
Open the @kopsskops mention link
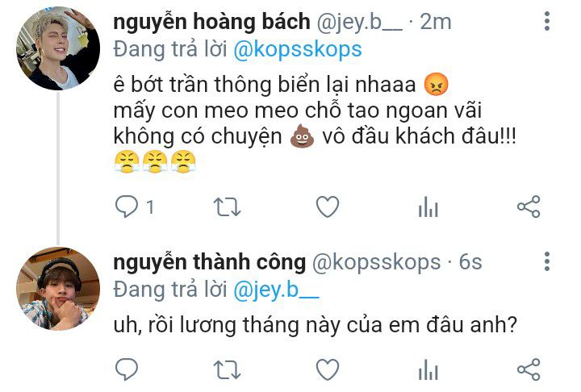[298, 50]
